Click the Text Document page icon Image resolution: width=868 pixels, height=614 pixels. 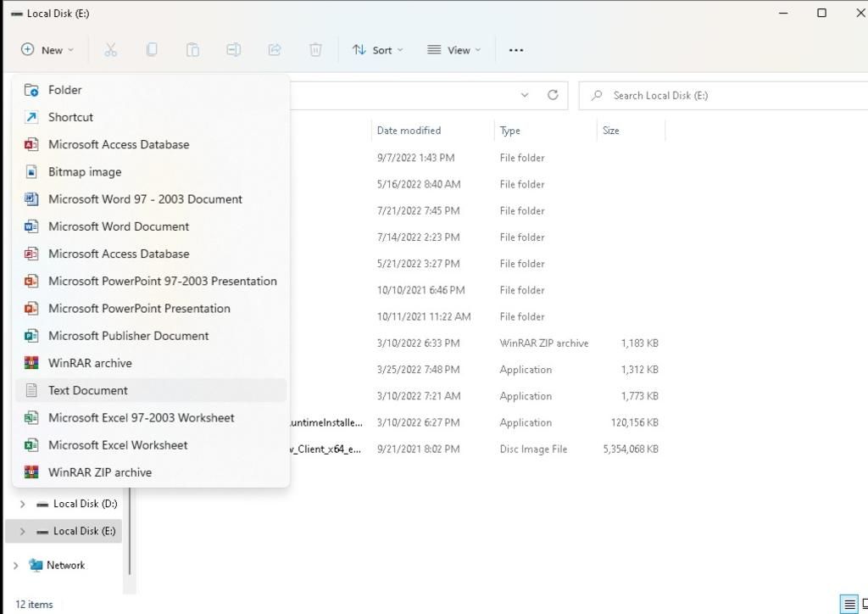tap(31, 390)
